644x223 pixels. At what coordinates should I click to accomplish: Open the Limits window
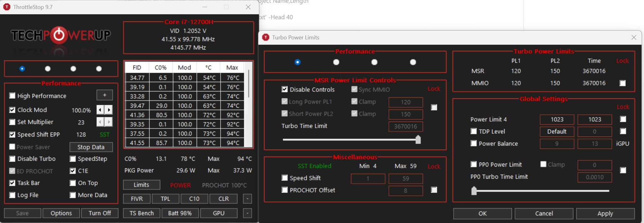(x=141, y=185)
